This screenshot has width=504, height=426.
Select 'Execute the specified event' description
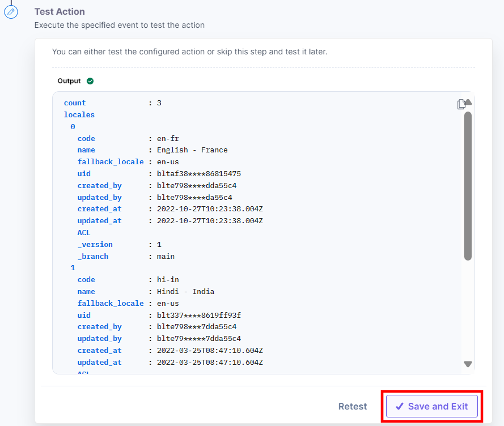[119, 25]
